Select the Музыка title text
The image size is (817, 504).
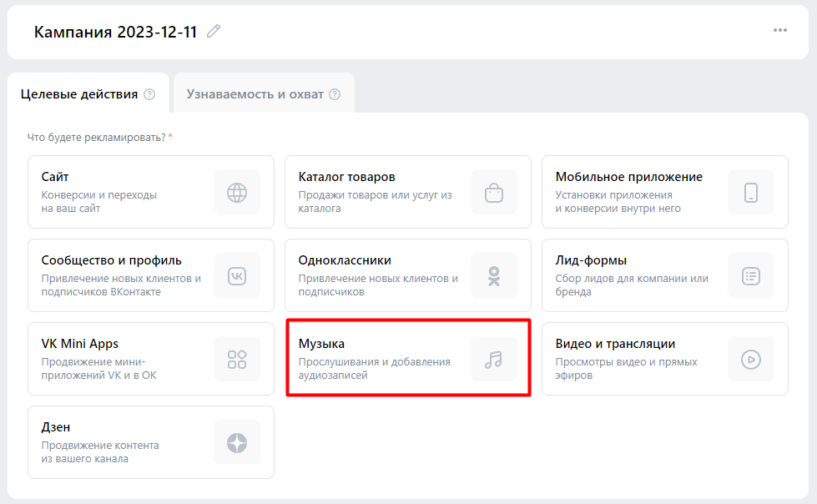pyautogui.click(x=321, y=344)
